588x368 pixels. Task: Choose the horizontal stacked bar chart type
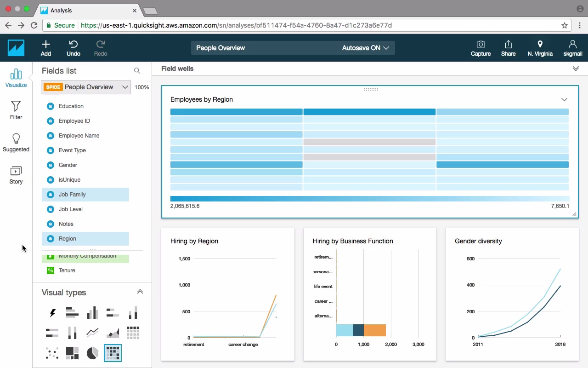[x=113, y=313]
